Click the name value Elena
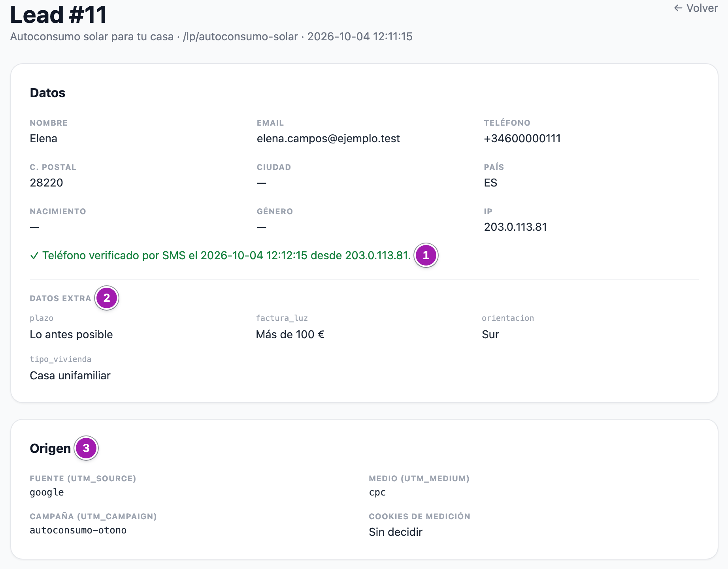The image size is (728, 569). (43, 139)
